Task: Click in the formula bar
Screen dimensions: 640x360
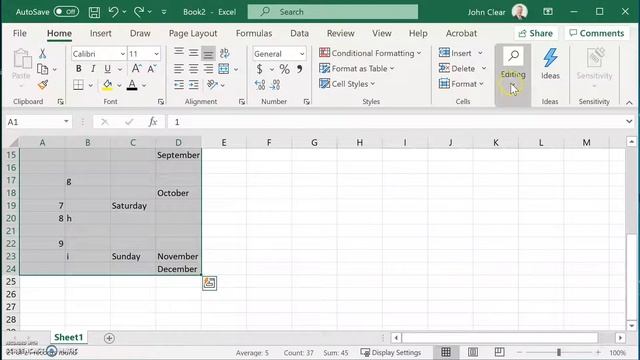Action: click(x=396, y=122)
